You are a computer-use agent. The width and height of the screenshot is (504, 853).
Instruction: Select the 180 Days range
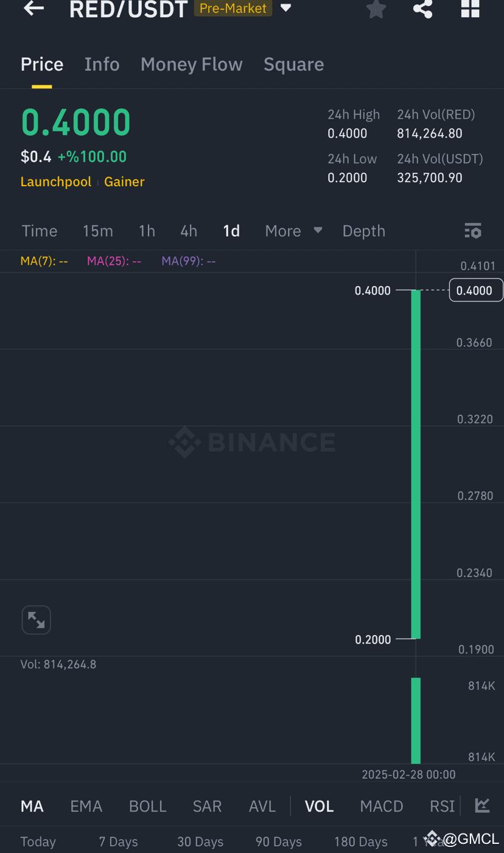[361, 841]
